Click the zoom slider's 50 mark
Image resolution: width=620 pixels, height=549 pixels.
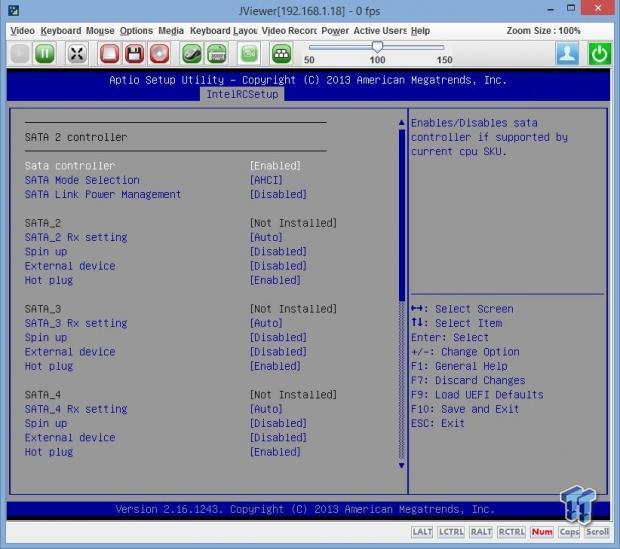click(309, 60)
